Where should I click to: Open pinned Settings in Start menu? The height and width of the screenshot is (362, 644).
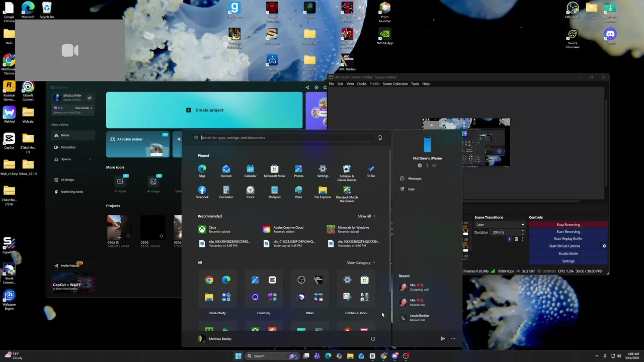323,171
